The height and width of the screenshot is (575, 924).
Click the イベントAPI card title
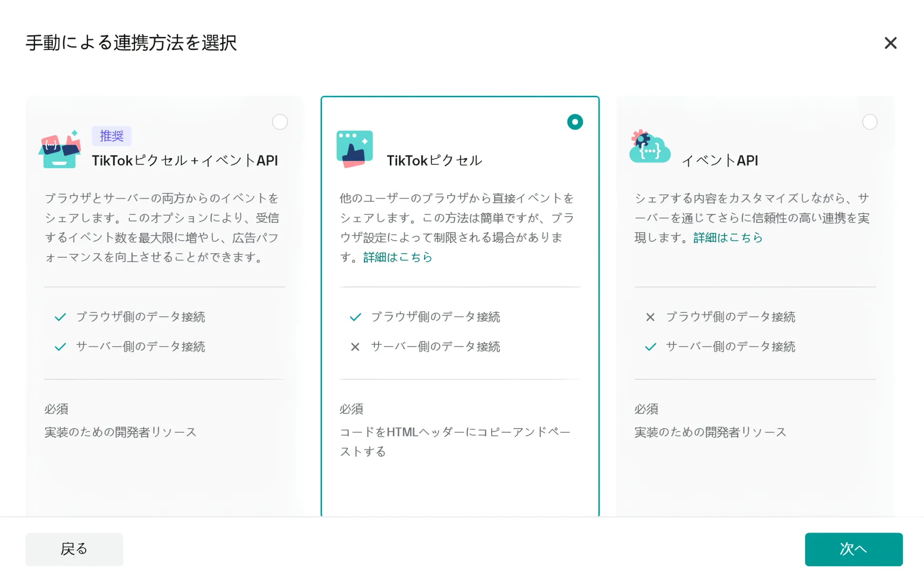click(720, 161)
